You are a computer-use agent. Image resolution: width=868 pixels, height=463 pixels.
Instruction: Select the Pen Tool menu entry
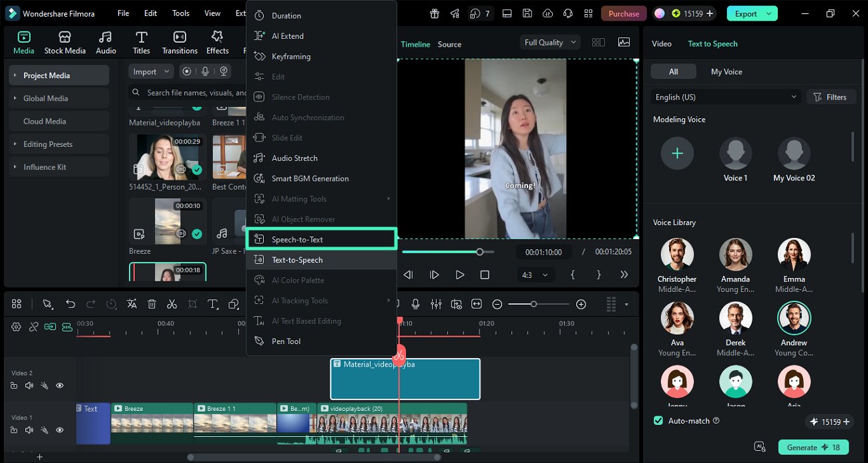321,341
